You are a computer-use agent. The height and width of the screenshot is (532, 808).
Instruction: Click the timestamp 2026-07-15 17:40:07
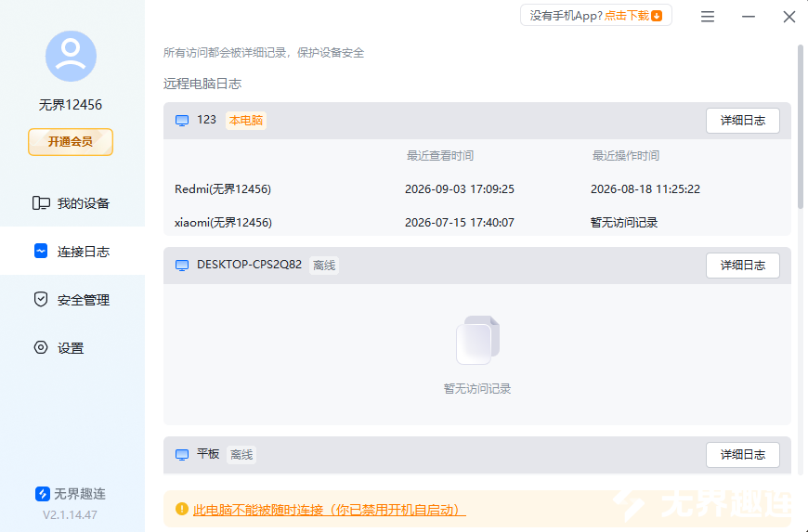460,223
